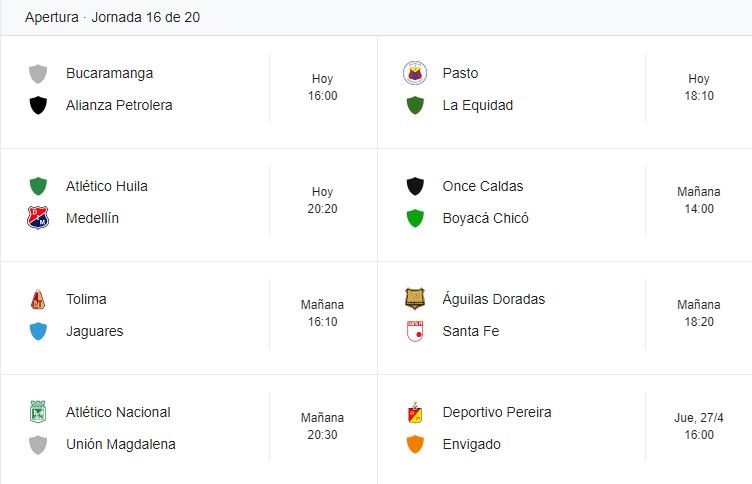This screenshot has height=484, width=752.
Task: Open the Bucaramanga team name
Action: pyautogui.click(x=109, y=73)
